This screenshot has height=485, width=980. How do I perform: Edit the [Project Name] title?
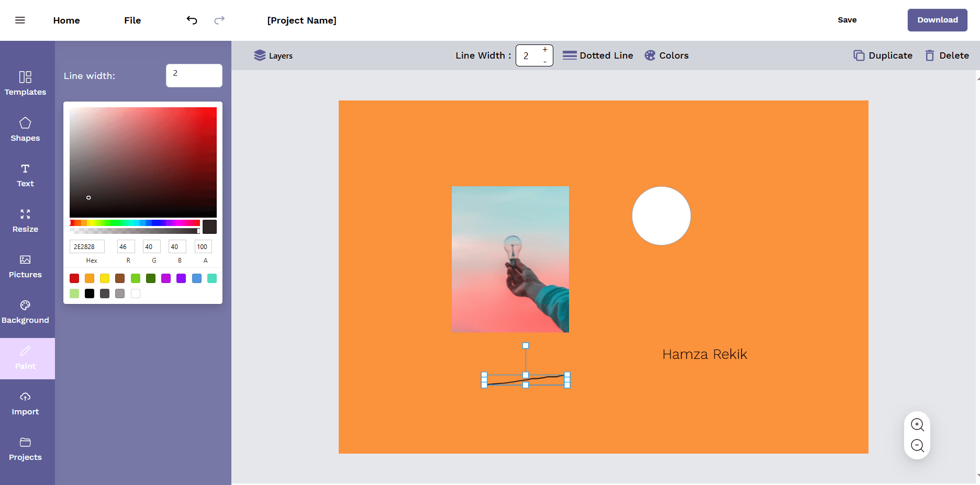(x=302, y=20)
